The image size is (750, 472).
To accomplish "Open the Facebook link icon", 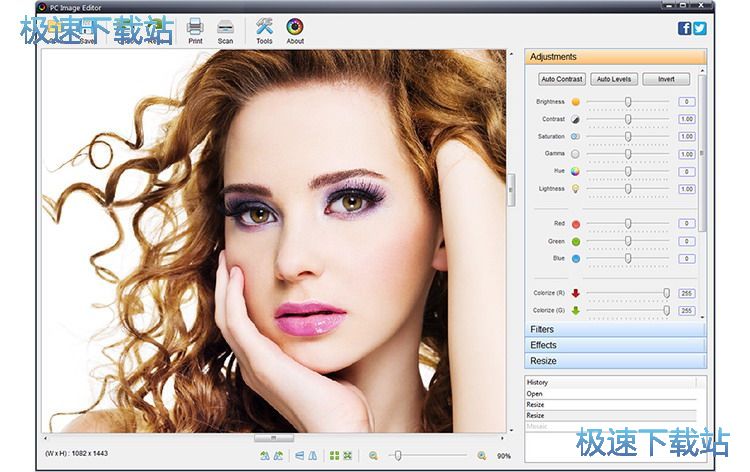I will point(685,28).
